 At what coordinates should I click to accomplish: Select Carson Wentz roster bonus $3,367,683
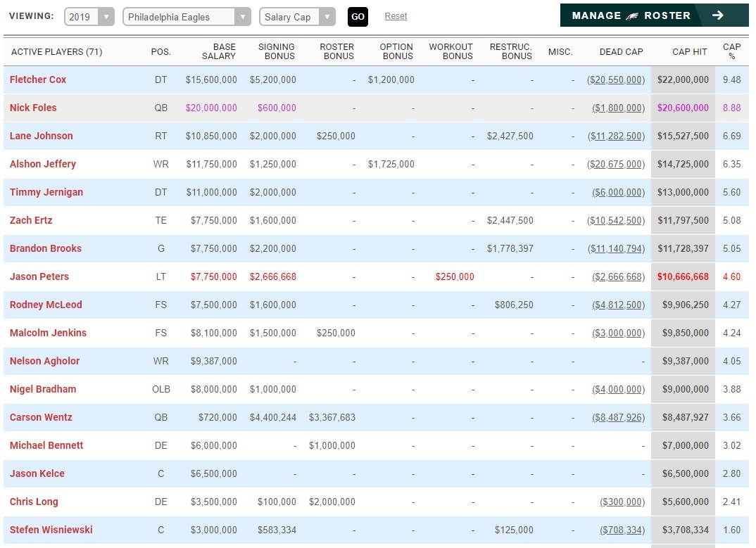(x=332, y=417)
